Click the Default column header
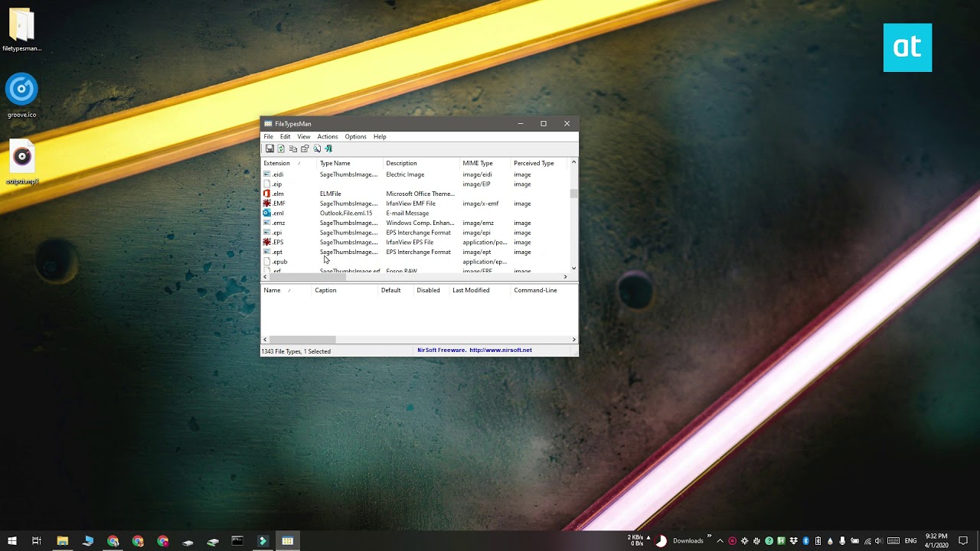Image resolution: width=980 pixels, height=551 pixels. coord(396,290)
